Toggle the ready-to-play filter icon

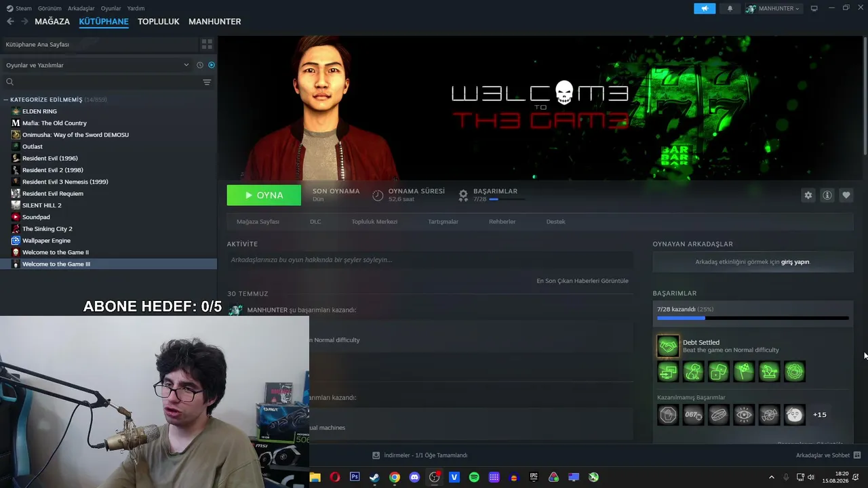coord(212,65)
